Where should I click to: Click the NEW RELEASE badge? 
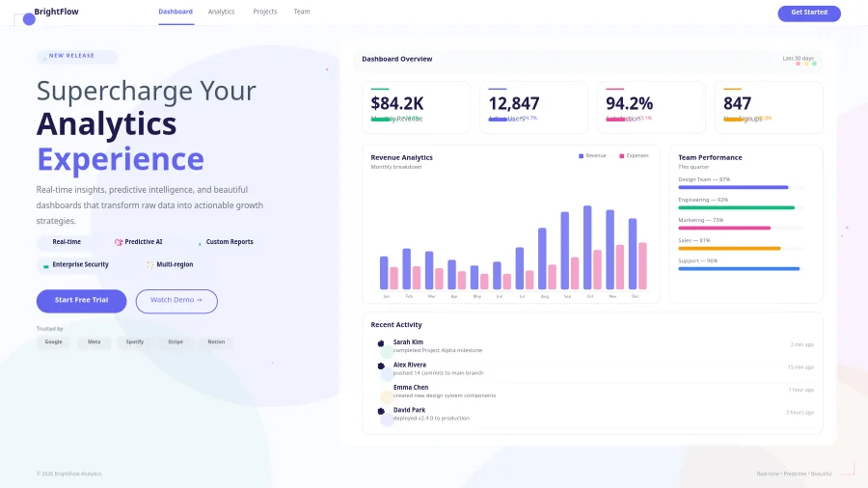pyautogui.click(x=77, y=57)
